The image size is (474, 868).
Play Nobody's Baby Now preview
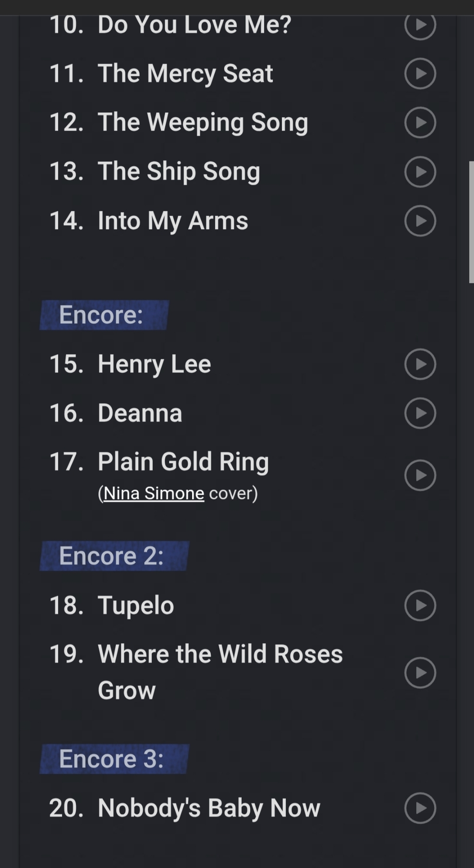click(420, 808)
